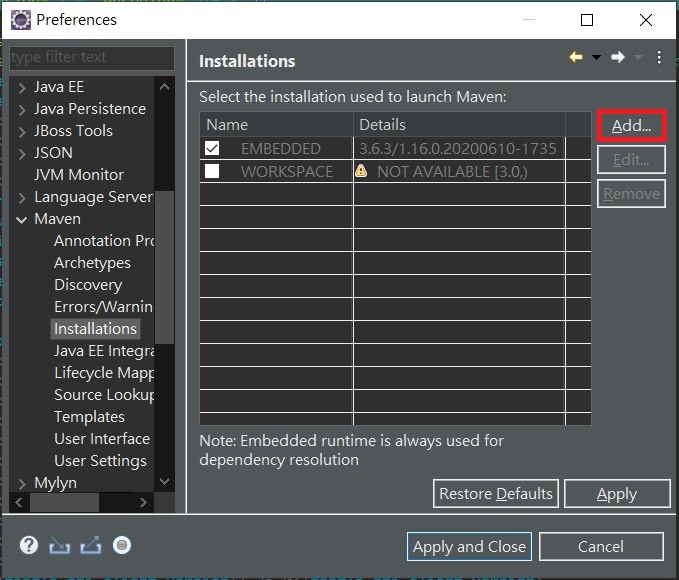Screen dimensions: 679x580
Task: Click the Apply button
Action: point(617,494)
